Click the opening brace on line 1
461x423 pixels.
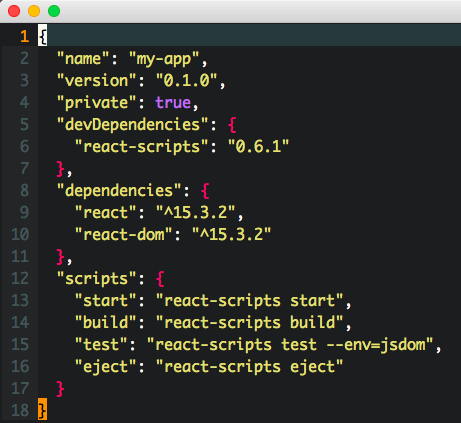(42, 36)
